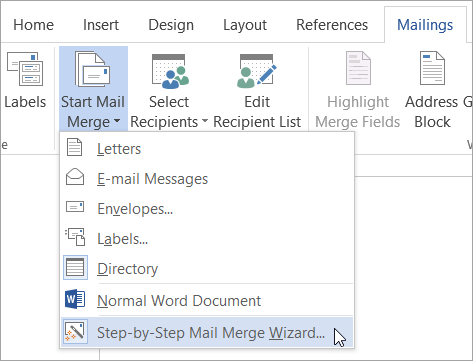Click the Edit Recipient List label
Viewport: 473px width, 361px height.
pos(257,112)
